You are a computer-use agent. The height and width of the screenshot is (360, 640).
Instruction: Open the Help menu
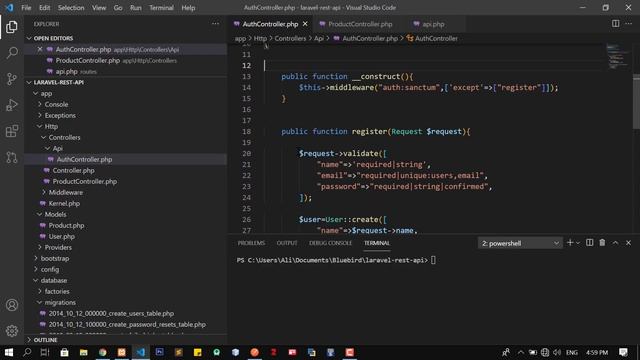188,8
